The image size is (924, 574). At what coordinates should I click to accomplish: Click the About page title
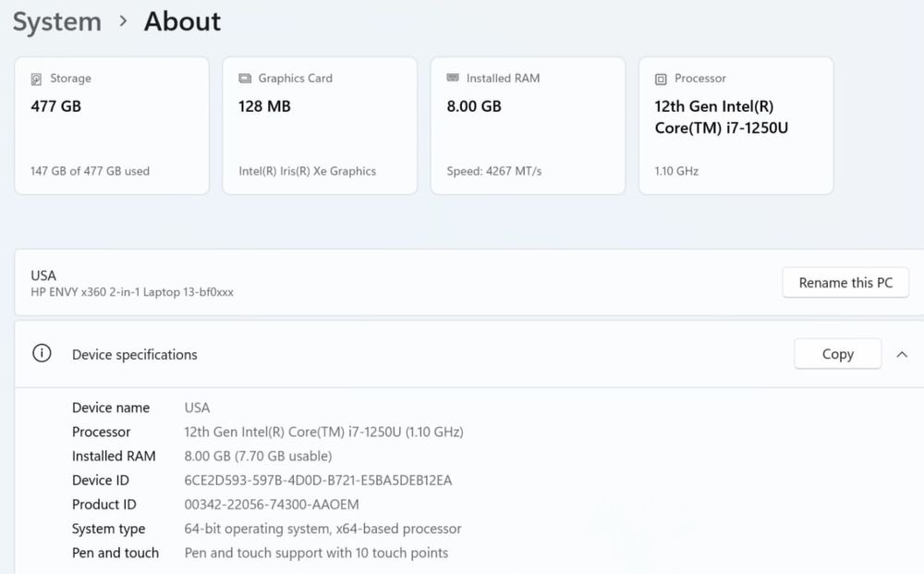click(182, 21)
